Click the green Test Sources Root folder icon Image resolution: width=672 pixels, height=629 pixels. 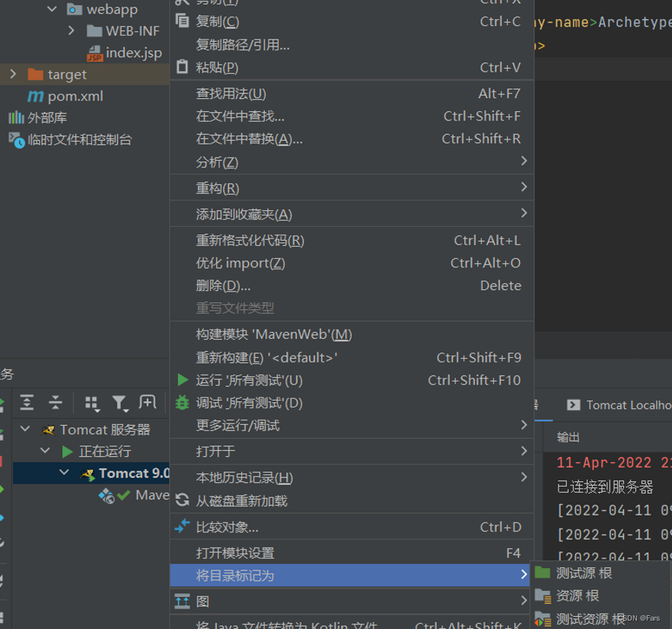(x=543, y=573)
